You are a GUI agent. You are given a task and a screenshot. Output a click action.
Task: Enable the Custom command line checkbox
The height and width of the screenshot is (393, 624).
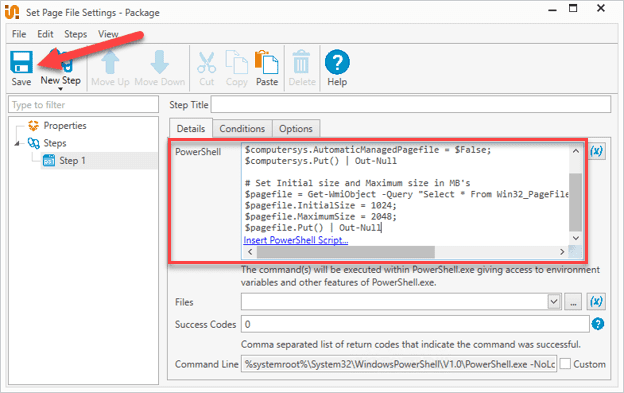565,364
